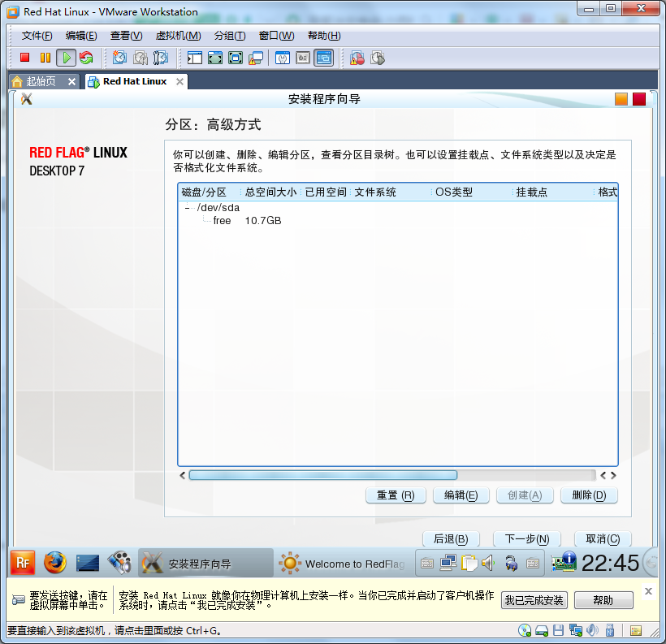Switch to 安装程序向导 taskbar window

[205, 564]
